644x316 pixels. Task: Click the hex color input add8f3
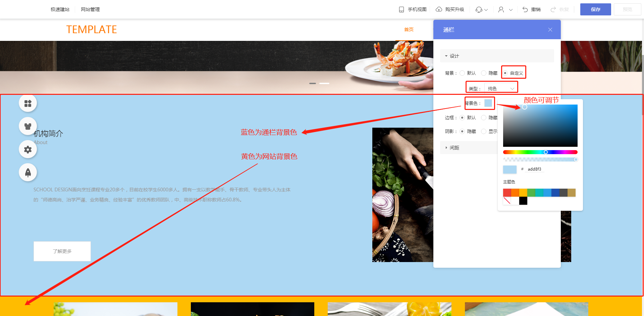click(535, 169)
